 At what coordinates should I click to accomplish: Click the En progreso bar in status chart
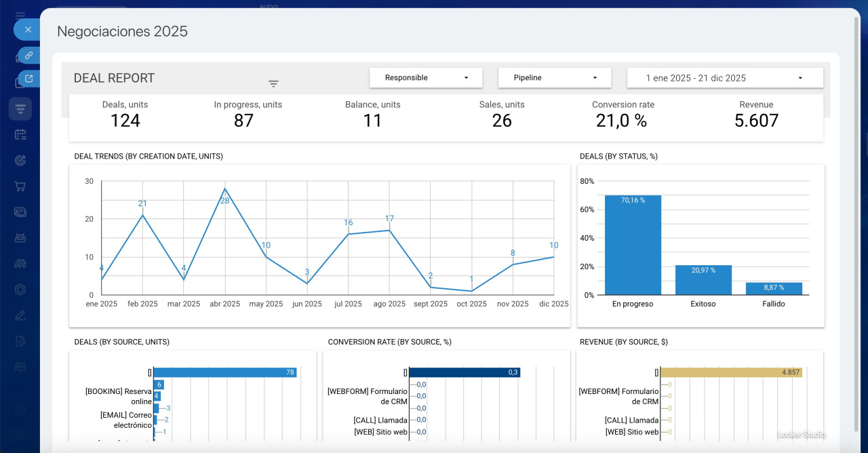click(x=633, y=245)
